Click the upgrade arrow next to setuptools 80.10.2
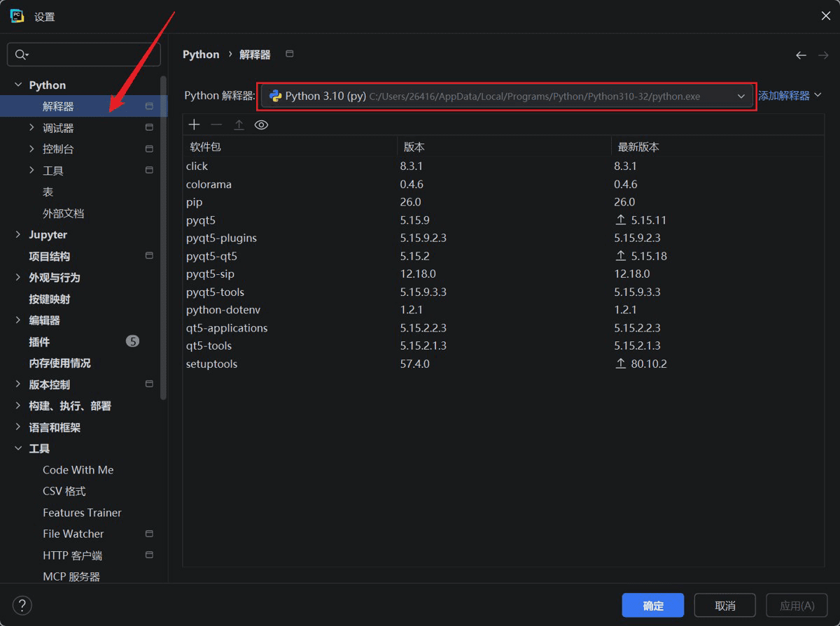Viewport: 840px width, 626px height. (620, 364)
